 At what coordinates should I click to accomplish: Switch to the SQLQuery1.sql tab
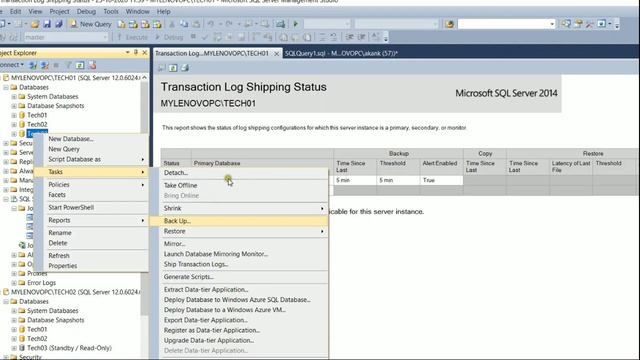pyautogui.click(x=341, y=53)
